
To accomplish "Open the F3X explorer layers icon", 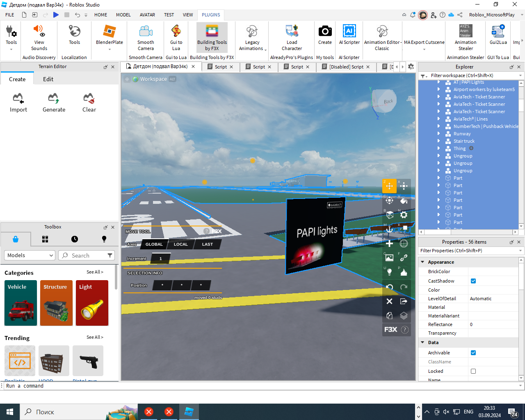I will click(x=404, y=315).
